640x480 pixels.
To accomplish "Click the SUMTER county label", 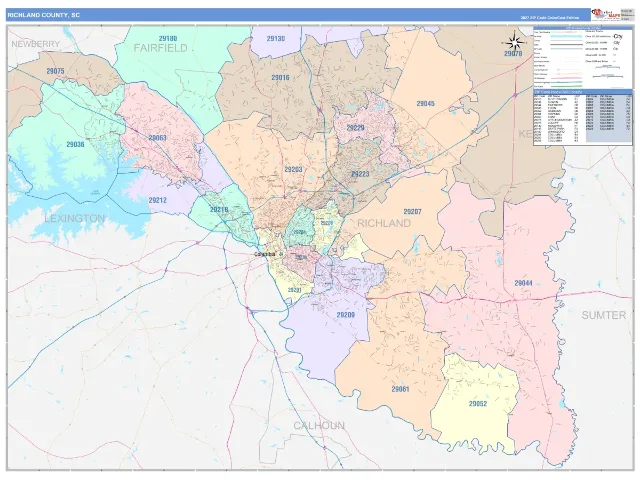I will click(604, 315).
